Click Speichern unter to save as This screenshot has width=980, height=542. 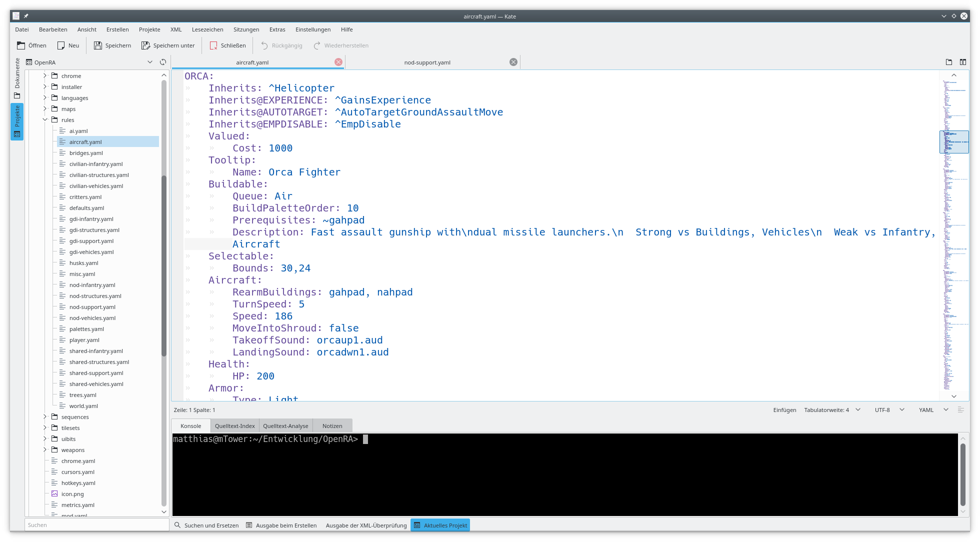tap(168, 45)
